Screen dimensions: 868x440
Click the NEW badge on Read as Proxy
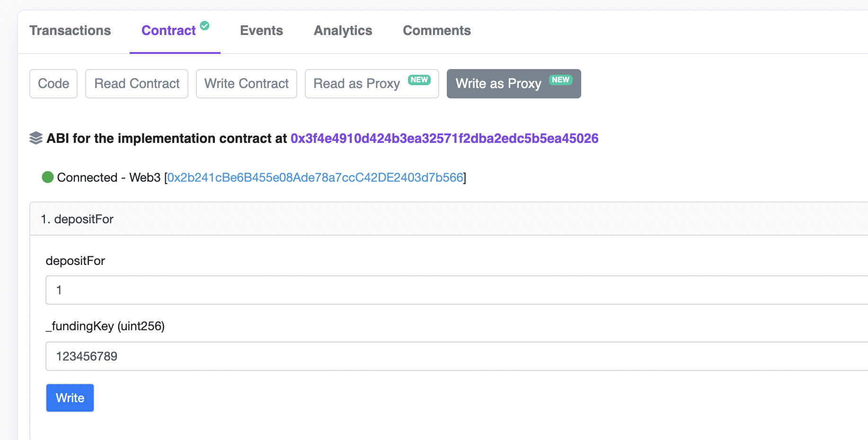[419, 79]
